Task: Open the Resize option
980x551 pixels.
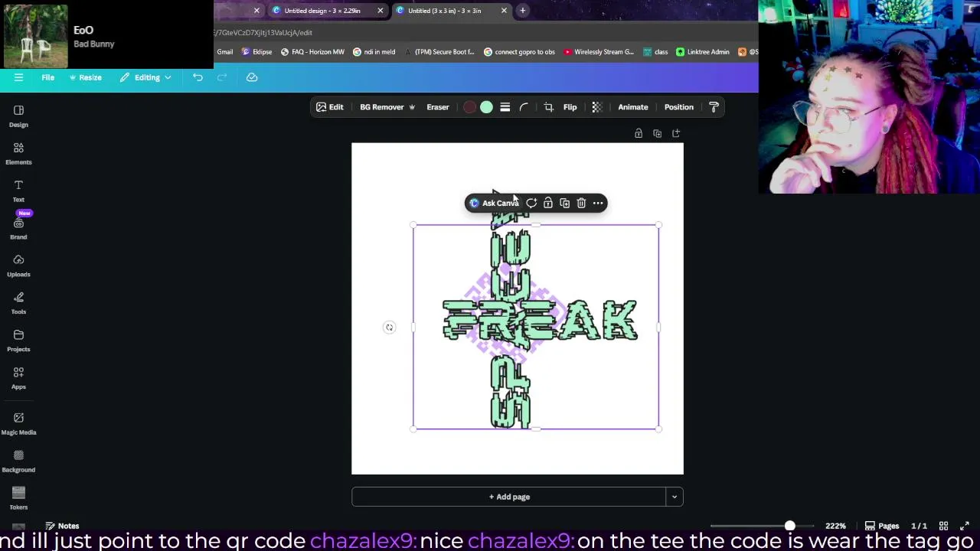Action: (85, 77)
